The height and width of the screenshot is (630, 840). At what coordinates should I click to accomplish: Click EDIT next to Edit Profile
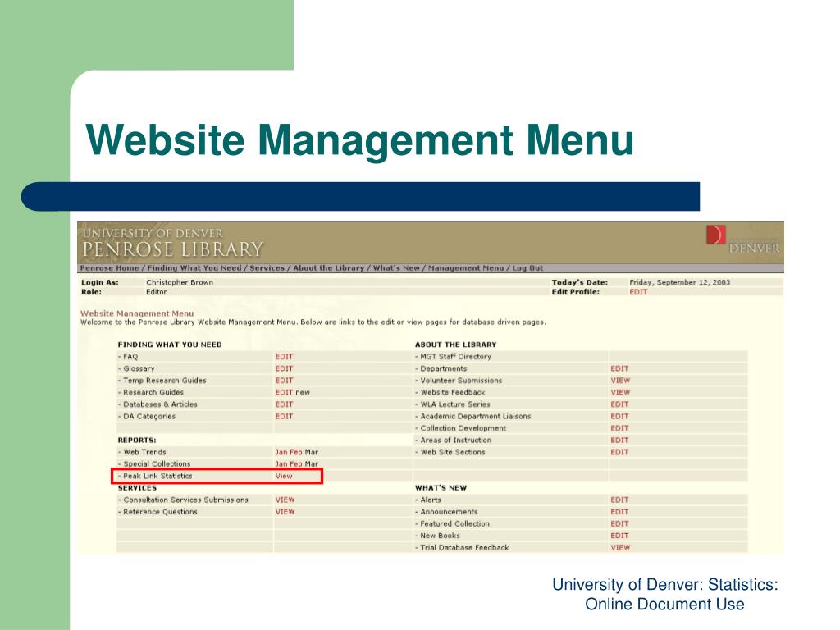click(x=638, y=292)
